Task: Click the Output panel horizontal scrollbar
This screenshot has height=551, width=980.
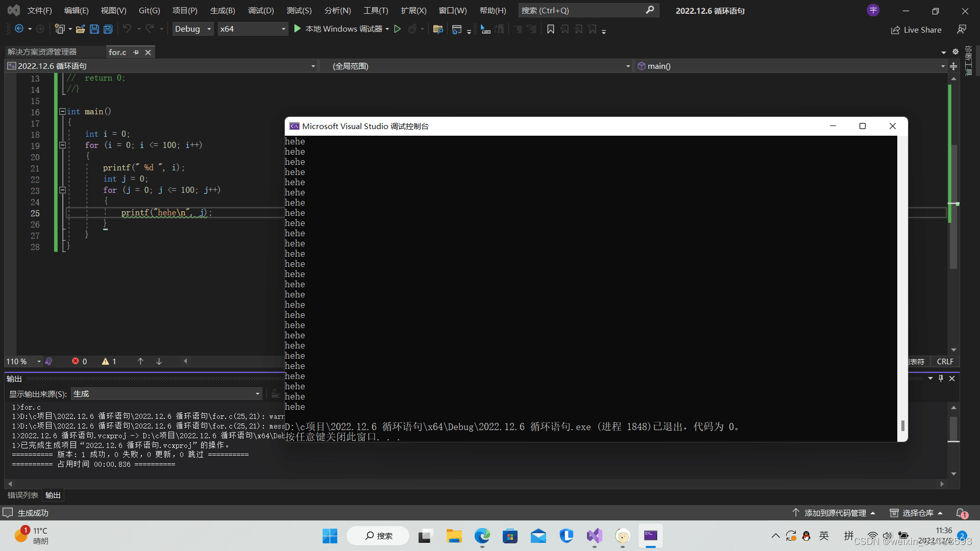Action: [x=476, y=484]
